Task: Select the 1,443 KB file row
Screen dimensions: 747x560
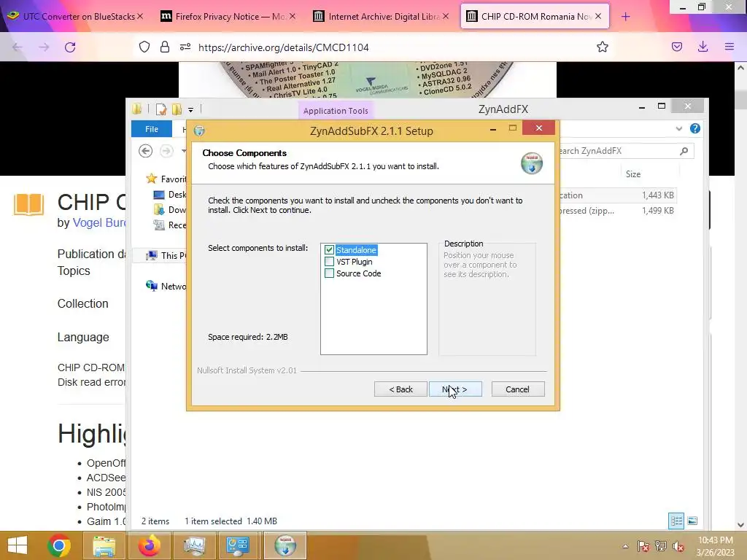Action: (x=617, y=195)
